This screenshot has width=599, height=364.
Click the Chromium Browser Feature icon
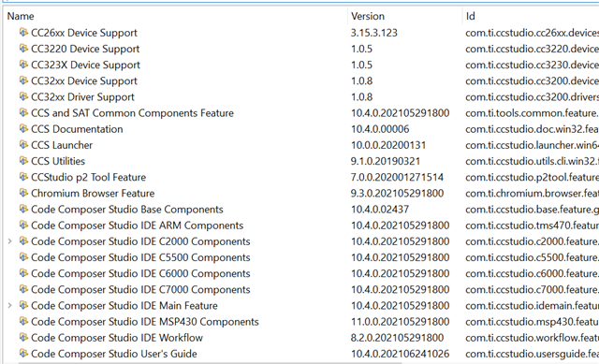click(x=23, y=193)
